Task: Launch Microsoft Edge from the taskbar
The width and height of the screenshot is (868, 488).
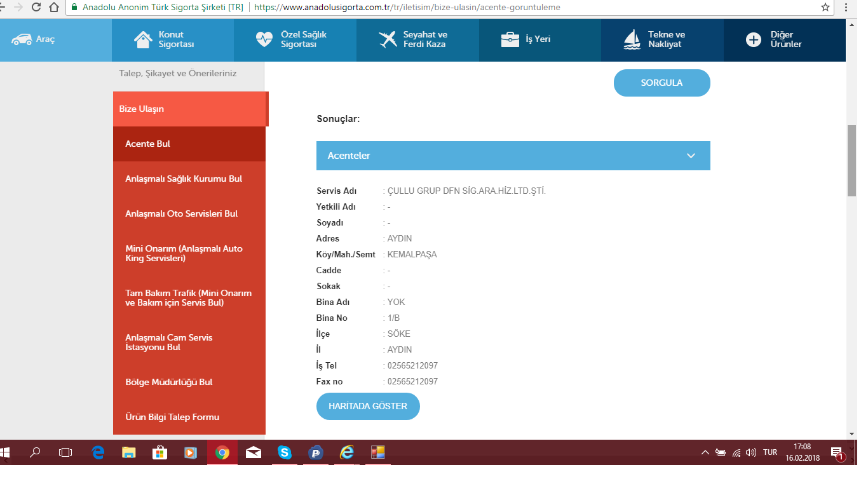Action: (x=98, y=452)
